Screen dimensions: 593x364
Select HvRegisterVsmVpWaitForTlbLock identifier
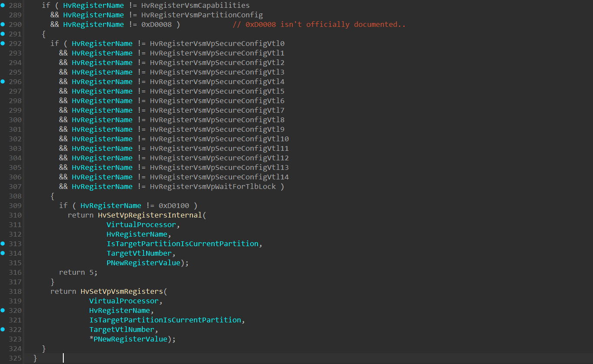click(213, 186)
